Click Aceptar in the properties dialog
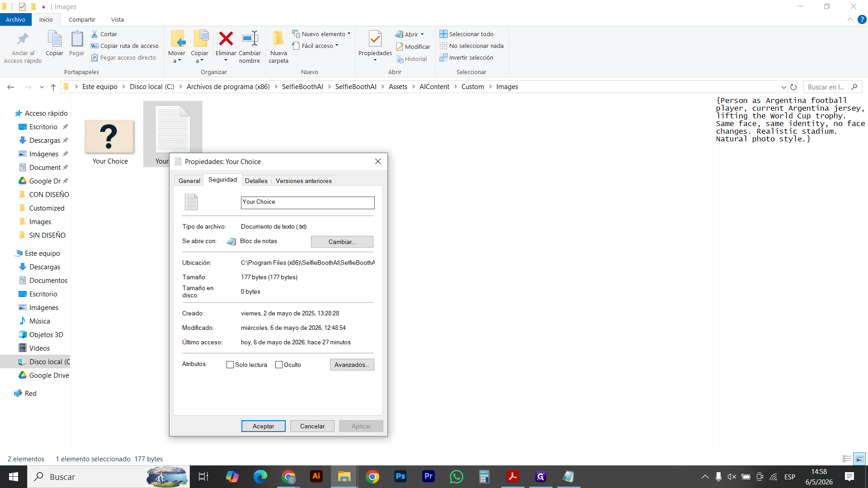868x488 pixels. tap(264, 426)
